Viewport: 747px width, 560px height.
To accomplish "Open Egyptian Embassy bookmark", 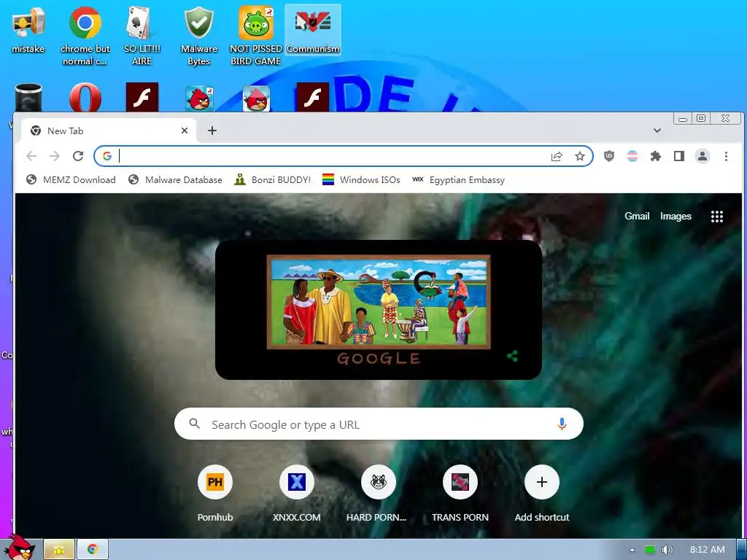I will [458, 179].
